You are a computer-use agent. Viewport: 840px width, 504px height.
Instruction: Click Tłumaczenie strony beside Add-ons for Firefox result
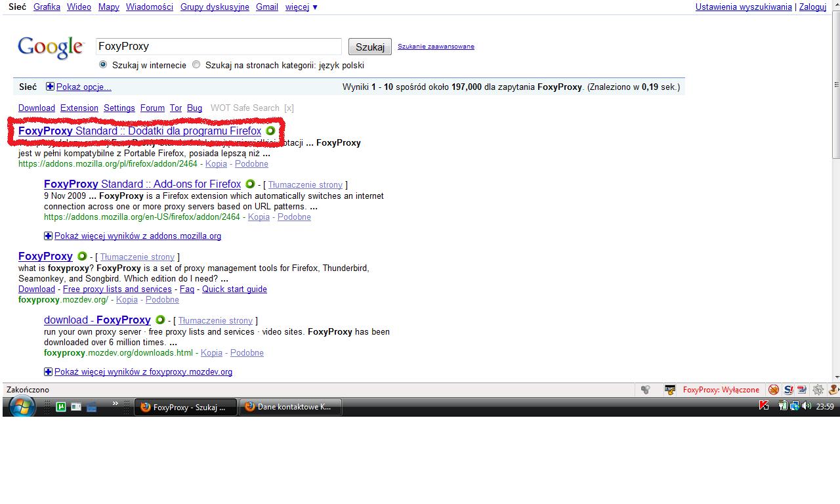305,184
